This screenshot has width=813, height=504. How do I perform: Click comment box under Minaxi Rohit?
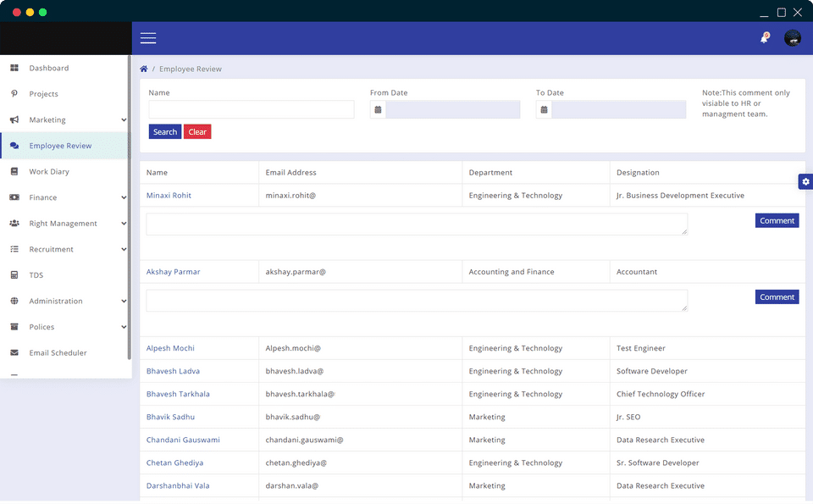pyautogui.click(x=417, y=224)
